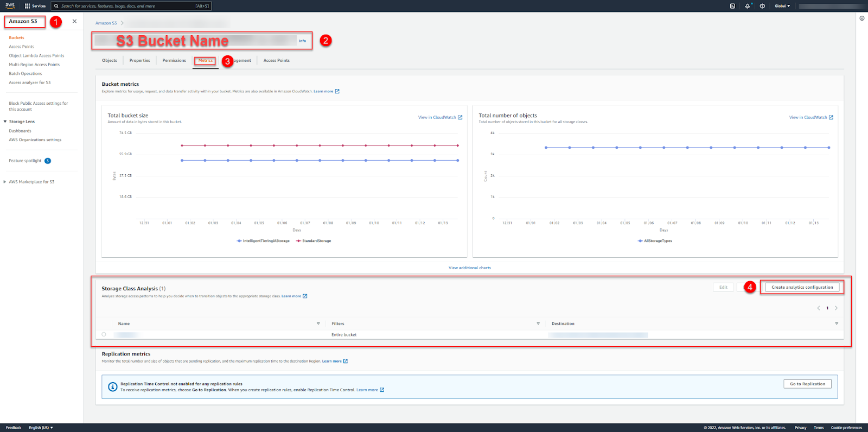Screen dimensions: 868x432
Task: Click Create analytics configuration button
Action: (802, 287)
